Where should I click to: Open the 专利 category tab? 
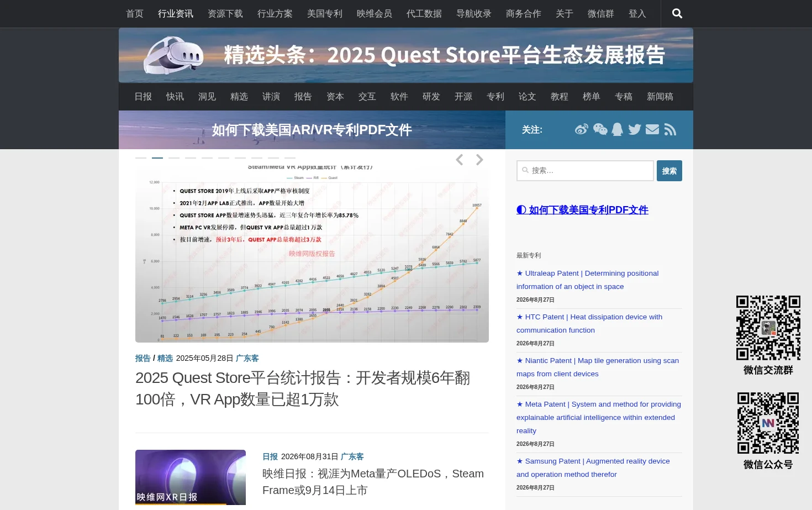click(x=495, y=97)
